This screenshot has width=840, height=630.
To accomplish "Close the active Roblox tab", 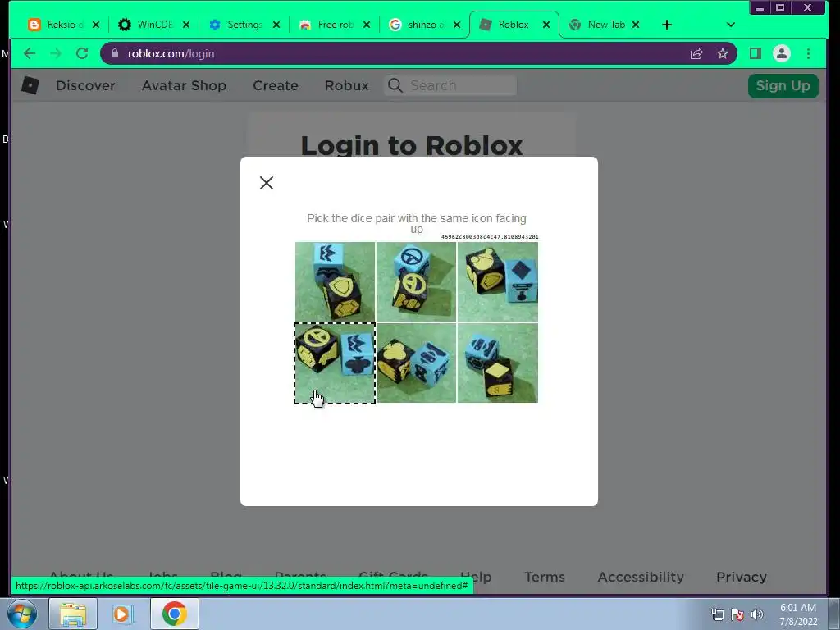I will point(546,25).
